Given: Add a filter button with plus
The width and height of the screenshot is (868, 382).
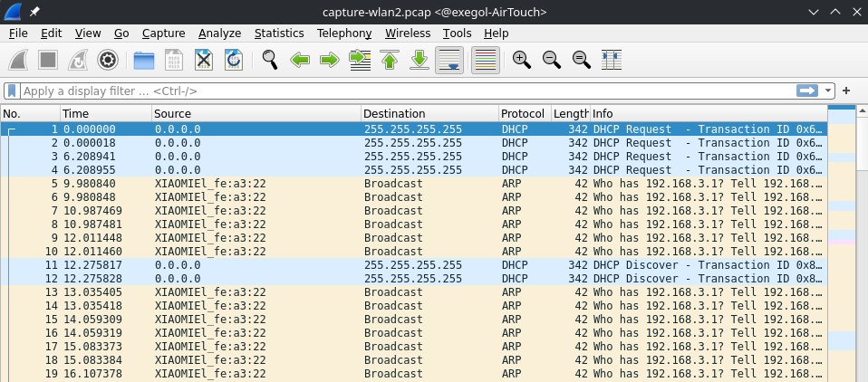Looking at the screenshot, I should [x=846, y=91].
